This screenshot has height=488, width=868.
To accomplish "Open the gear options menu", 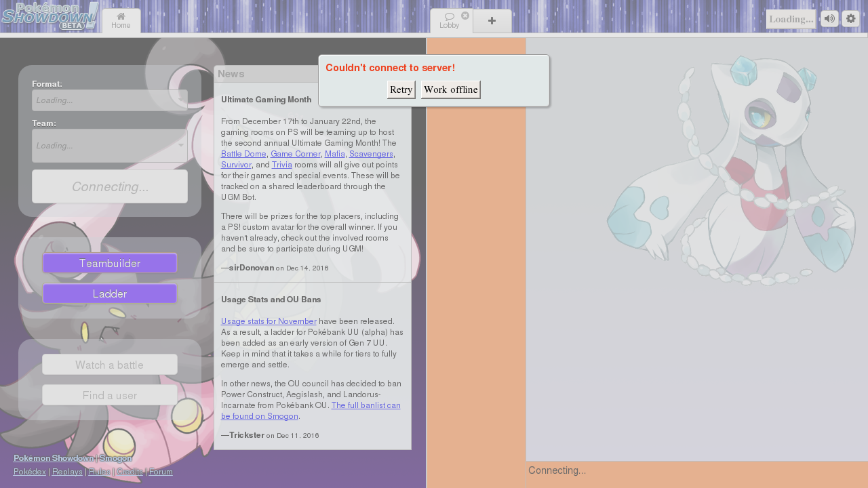I will [x=850, y=19].
